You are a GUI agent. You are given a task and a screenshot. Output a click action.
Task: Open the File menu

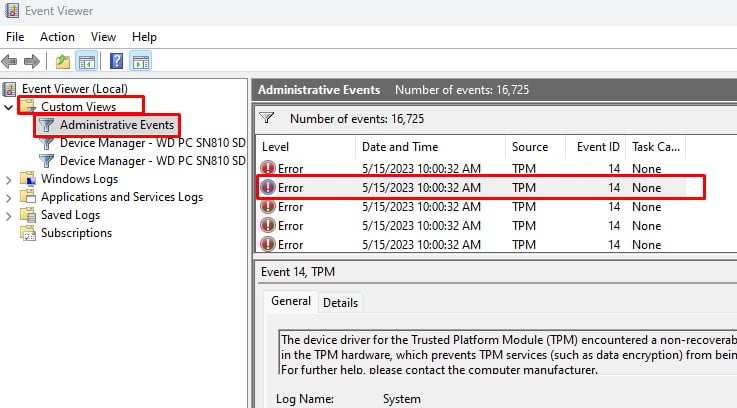(15, 37)
